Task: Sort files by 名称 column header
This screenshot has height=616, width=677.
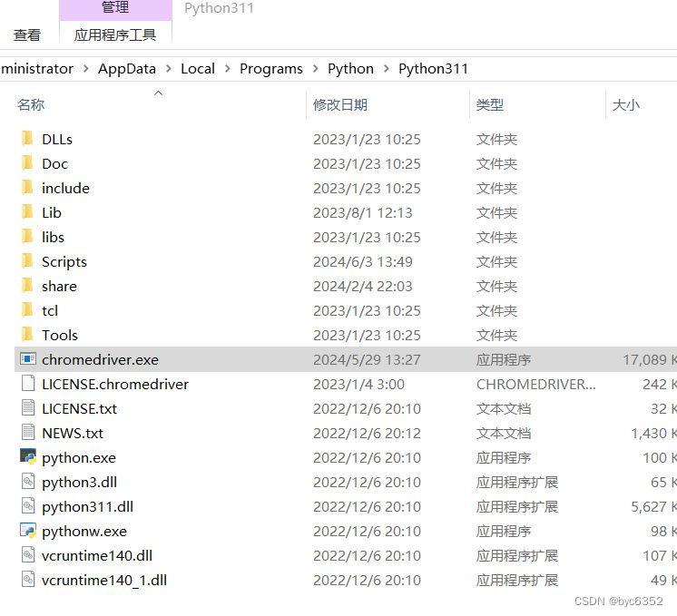Action: coord(31,105)
